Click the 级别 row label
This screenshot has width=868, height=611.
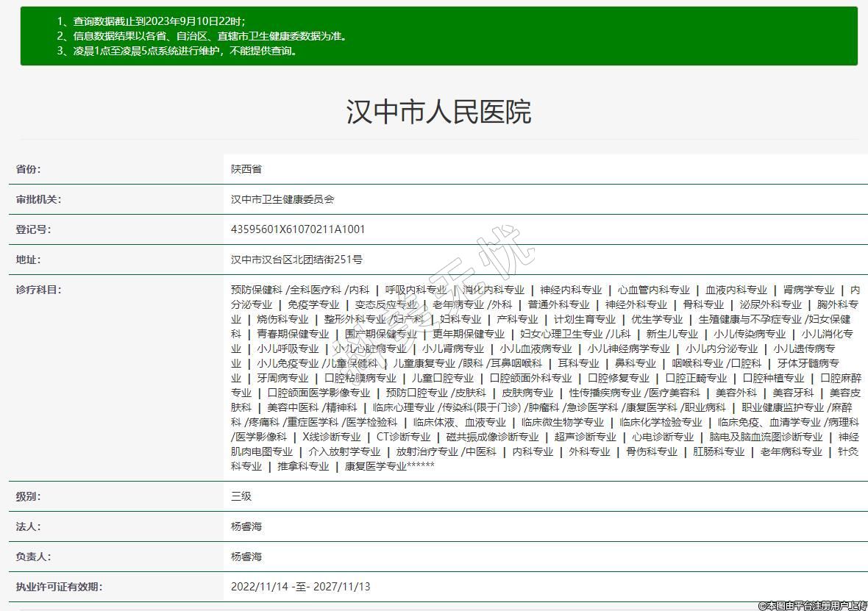tap(29, 496)
